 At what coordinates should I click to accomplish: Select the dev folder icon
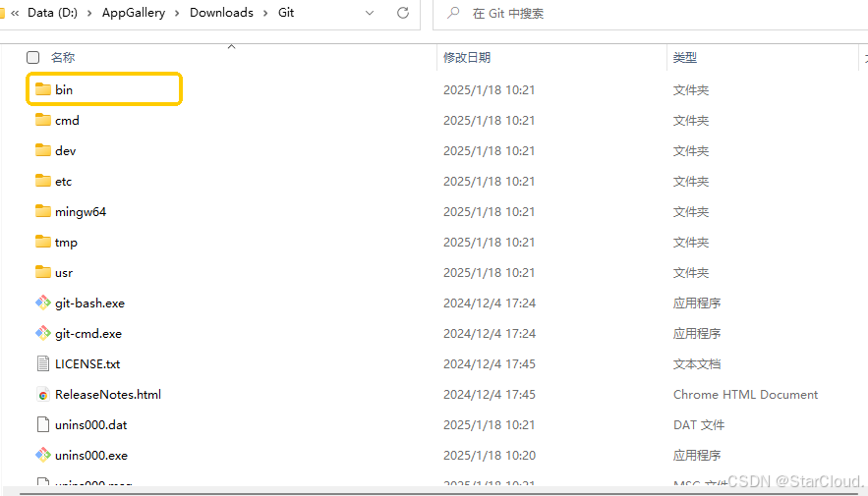click(x=42, y=150)
